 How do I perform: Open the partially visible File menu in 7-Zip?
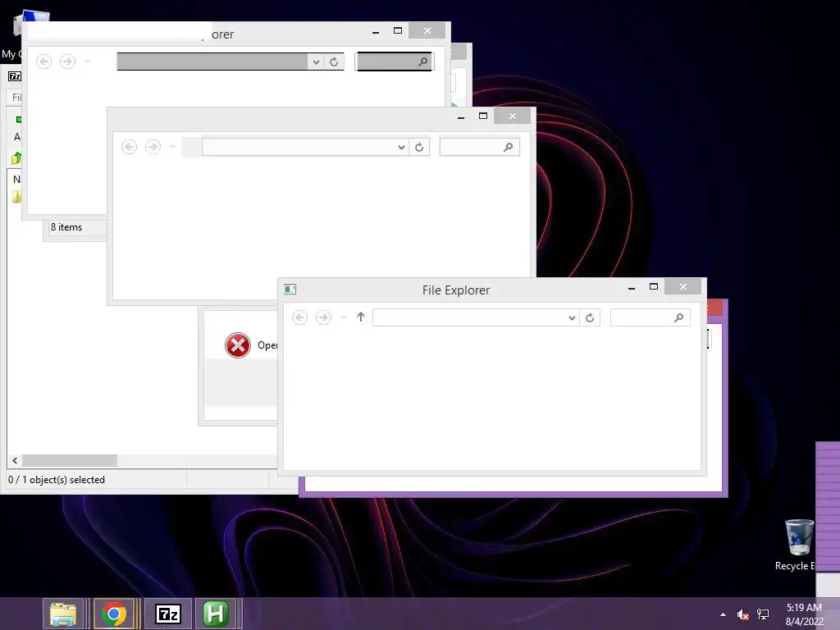pyautogui.click(x=16, y=98)
